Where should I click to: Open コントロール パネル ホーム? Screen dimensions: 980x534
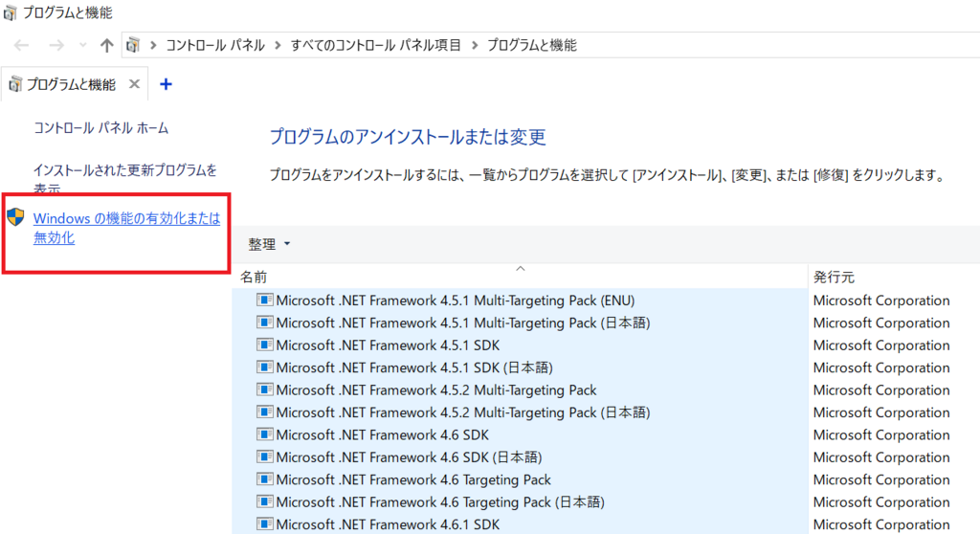tap(100, 128)
